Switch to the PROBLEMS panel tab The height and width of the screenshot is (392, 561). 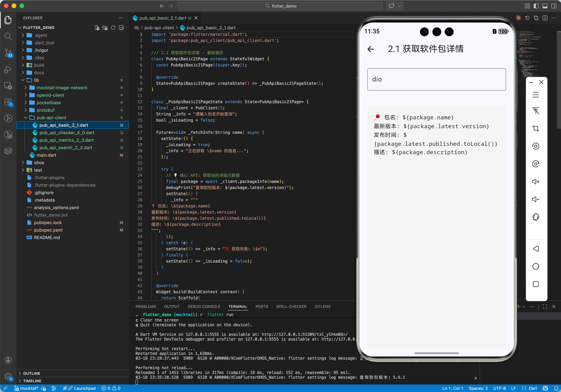(145, 306)
